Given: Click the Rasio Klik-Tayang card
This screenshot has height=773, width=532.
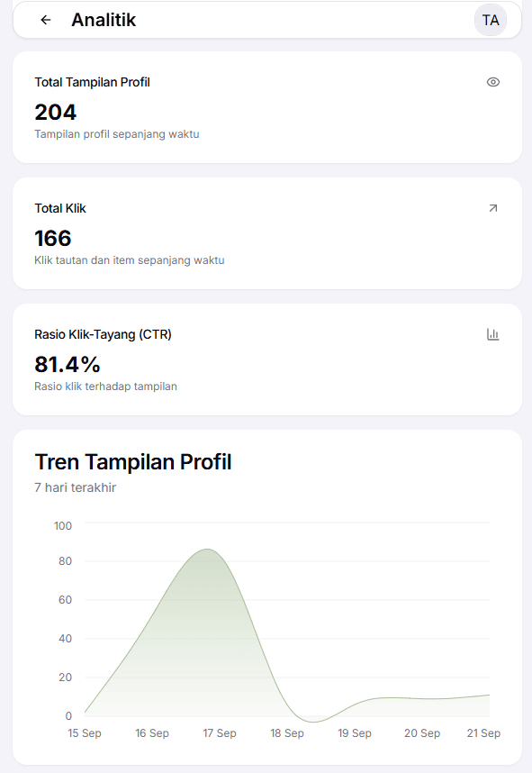Looking at the screenshot, I should tap(266, 359).
